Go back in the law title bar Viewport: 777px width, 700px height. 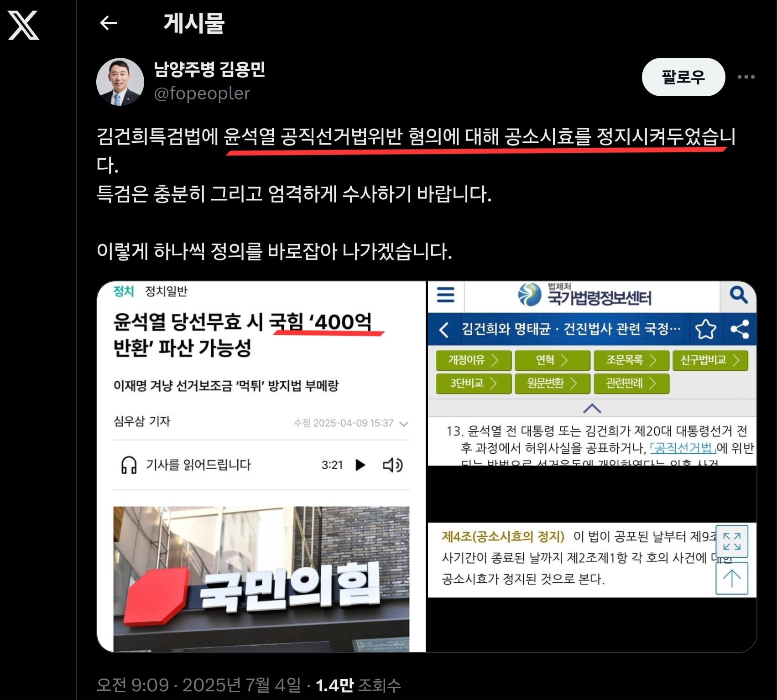(444, 329)
